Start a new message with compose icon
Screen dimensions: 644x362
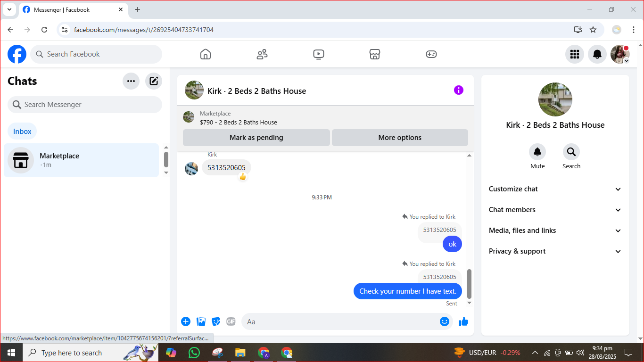[154, 81]
